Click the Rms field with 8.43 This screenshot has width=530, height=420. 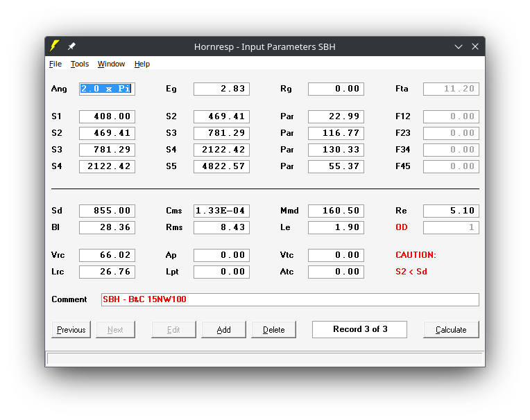(221, 227)
